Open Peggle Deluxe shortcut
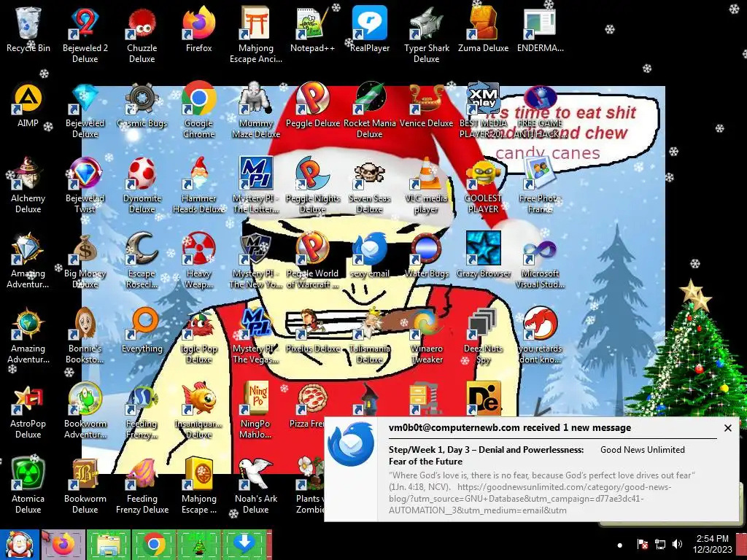747x560 pixels. 312,105
